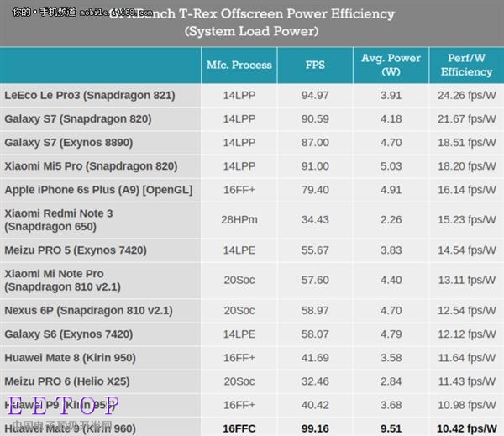Click the efficiency value 16.14 fps/W

[467, 190]
